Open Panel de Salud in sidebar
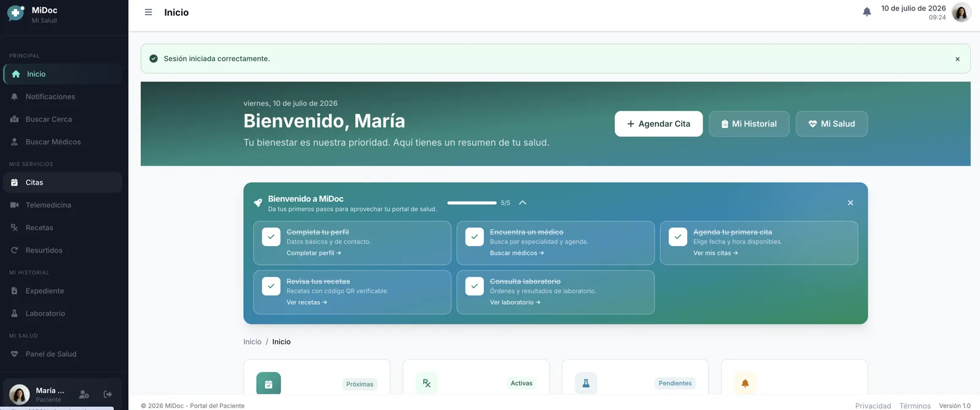The width and height of the screenshot is (980, 410). [x=63, y=354]
